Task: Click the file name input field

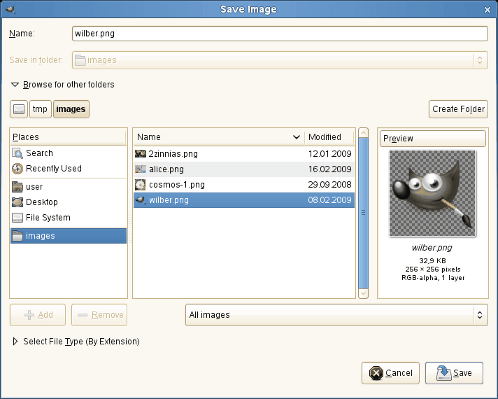Action: (280, 33)
